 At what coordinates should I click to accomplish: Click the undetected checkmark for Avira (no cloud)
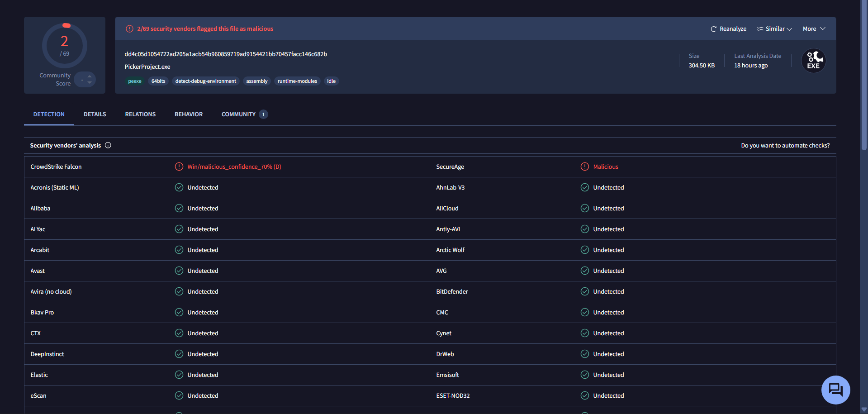click(179, 291)
